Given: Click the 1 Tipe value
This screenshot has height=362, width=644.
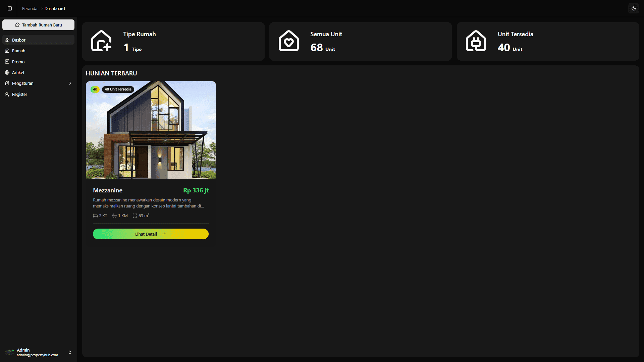Looking at the screenshot, I should click(132, 48).
